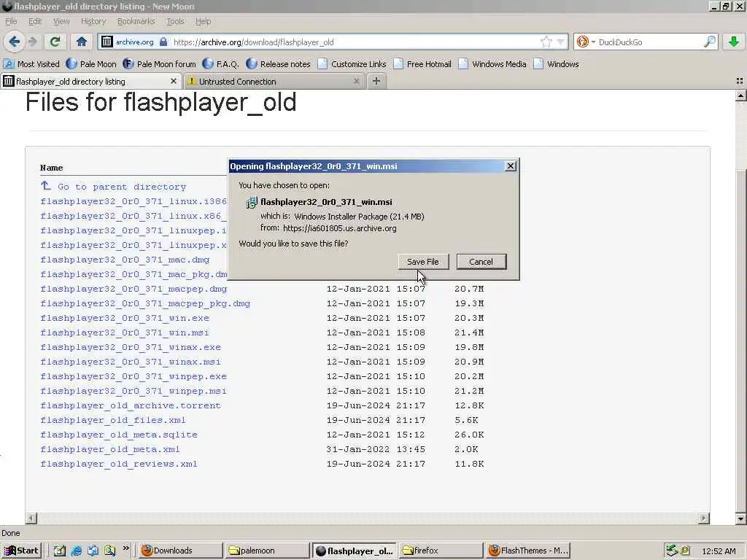Open flashplayer32_0r0_371_mac.dmg link

pos(125,260)
